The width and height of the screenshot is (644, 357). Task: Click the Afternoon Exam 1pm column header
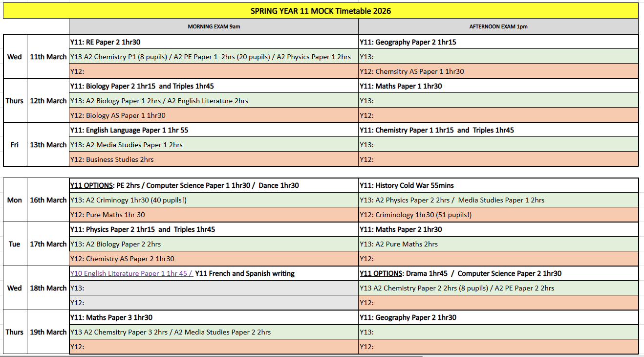coord(498,27)
